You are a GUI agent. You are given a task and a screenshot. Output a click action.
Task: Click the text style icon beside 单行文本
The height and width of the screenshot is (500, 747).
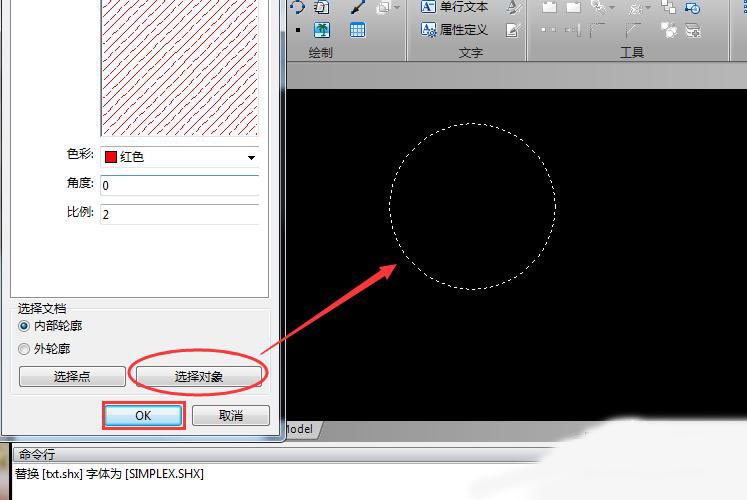[514, 7]
